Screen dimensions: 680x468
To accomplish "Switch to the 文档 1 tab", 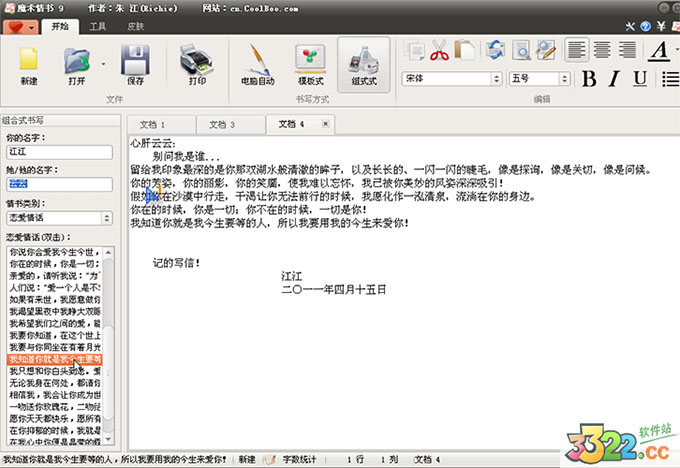I will point(161,125).
